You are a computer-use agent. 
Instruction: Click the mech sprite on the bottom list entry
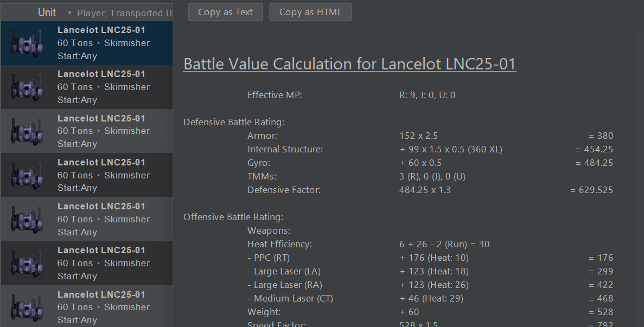click(x=26, y=306)
